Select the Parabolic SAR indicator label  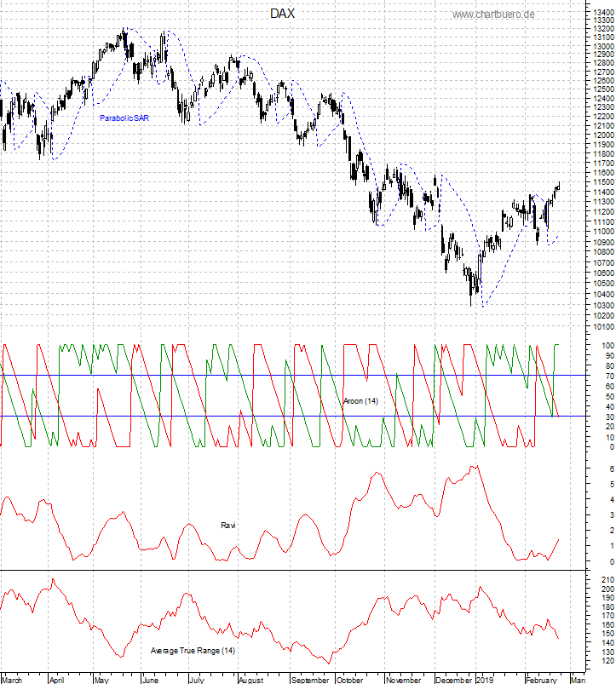tap(124, 118)
